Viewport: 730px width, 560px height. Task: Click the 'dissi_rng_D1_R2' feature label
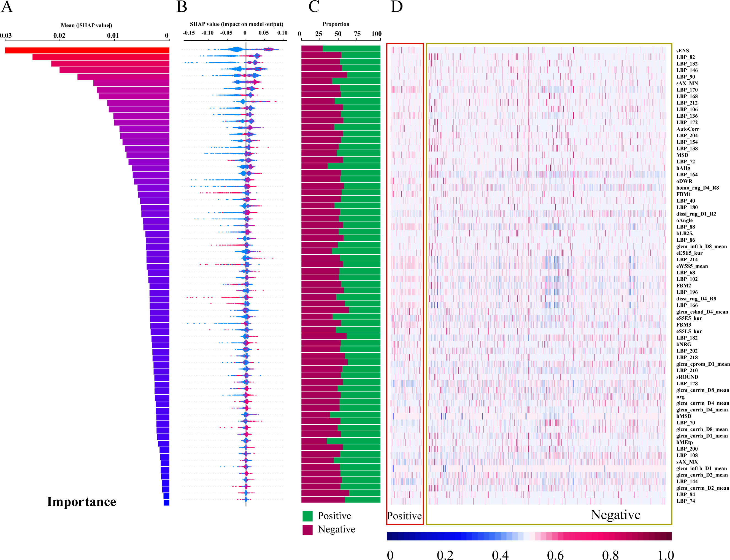tap(696, 214)
